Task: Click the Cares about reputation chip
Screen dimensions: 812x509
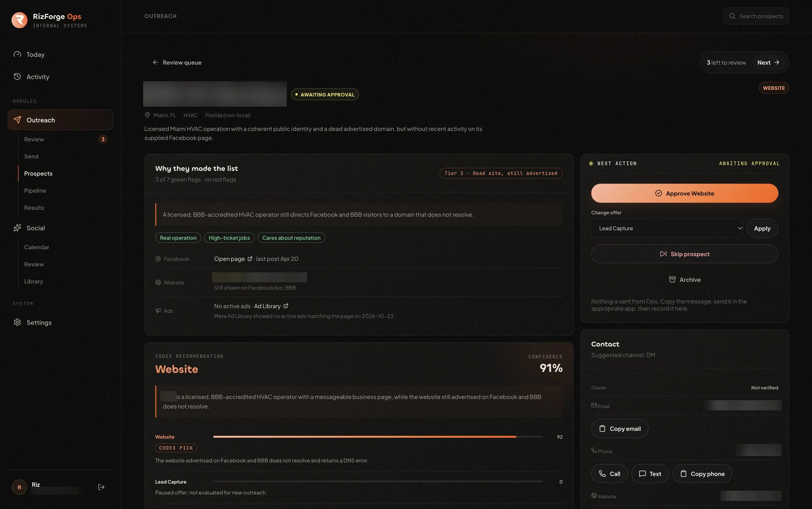Action: click(x=291, y=238)
